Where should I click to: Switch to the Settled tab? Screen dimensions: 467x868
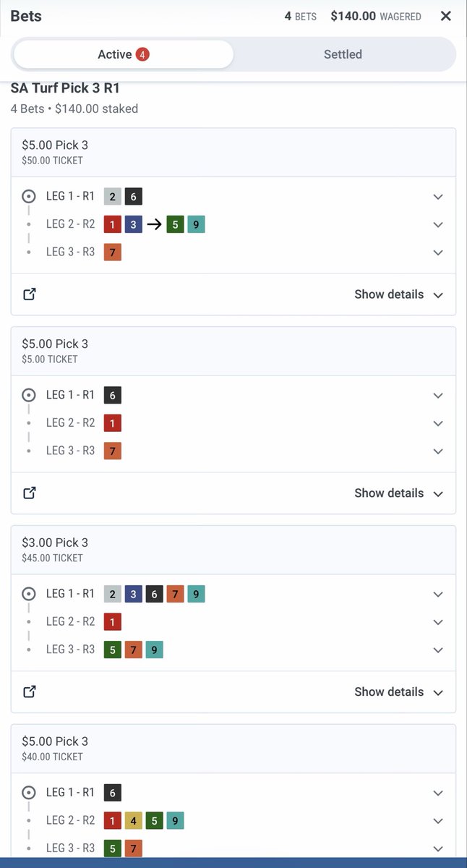[x=343, y=54]
